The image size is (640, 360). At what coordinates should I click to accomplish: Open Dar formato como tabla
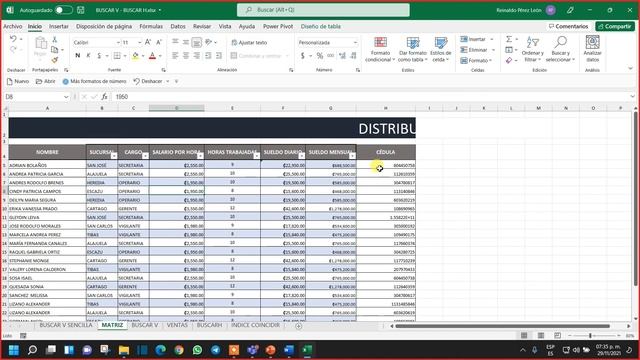[x=412, y=49]
